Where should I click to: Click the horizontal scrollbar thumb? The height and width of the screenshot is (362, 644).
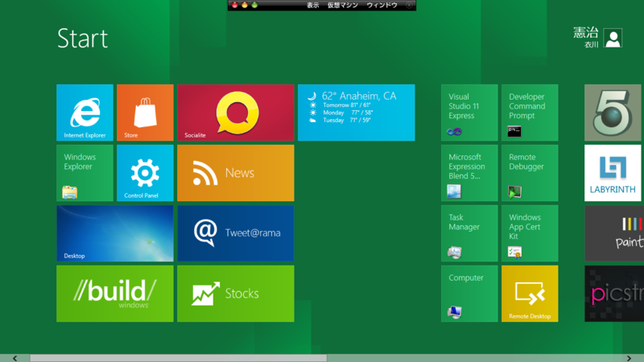tap(179, 358)
